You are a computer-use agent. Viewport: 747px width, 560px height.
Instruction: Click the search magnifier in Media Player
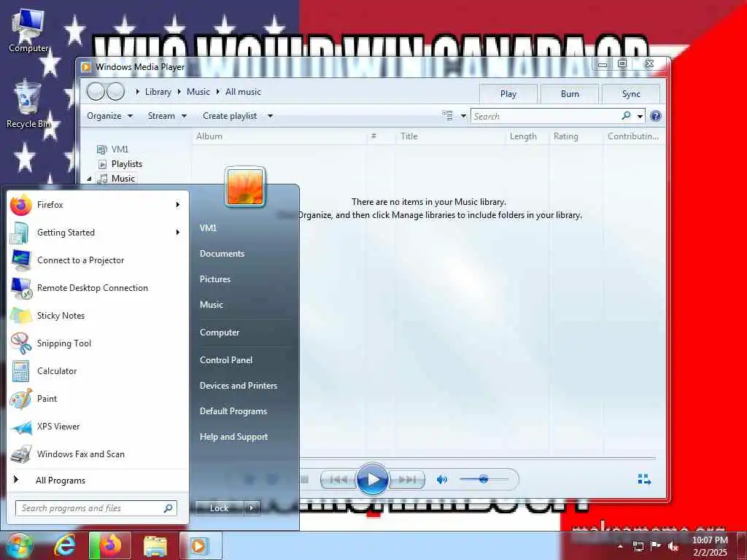(626, 116)
